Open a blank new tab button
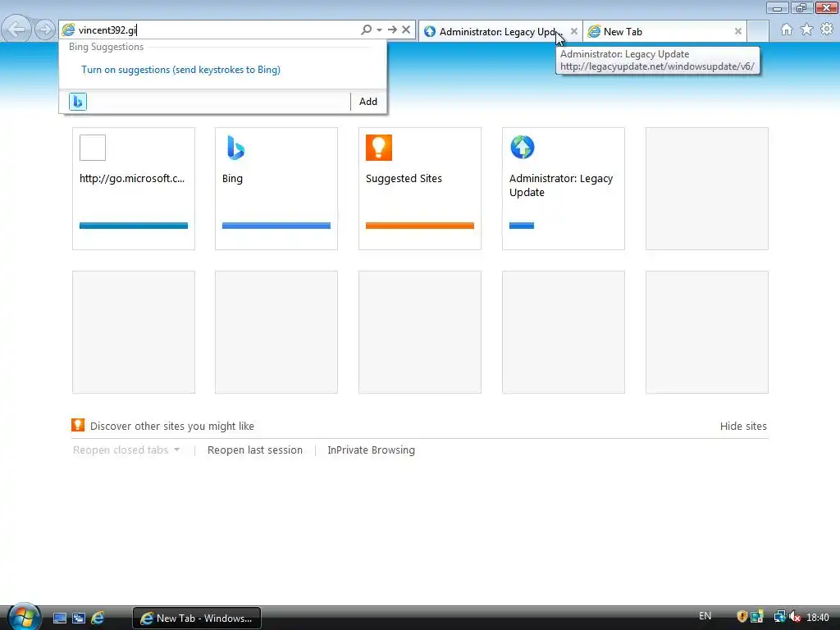This screenshot has height=630, width=840. (758, 31)
